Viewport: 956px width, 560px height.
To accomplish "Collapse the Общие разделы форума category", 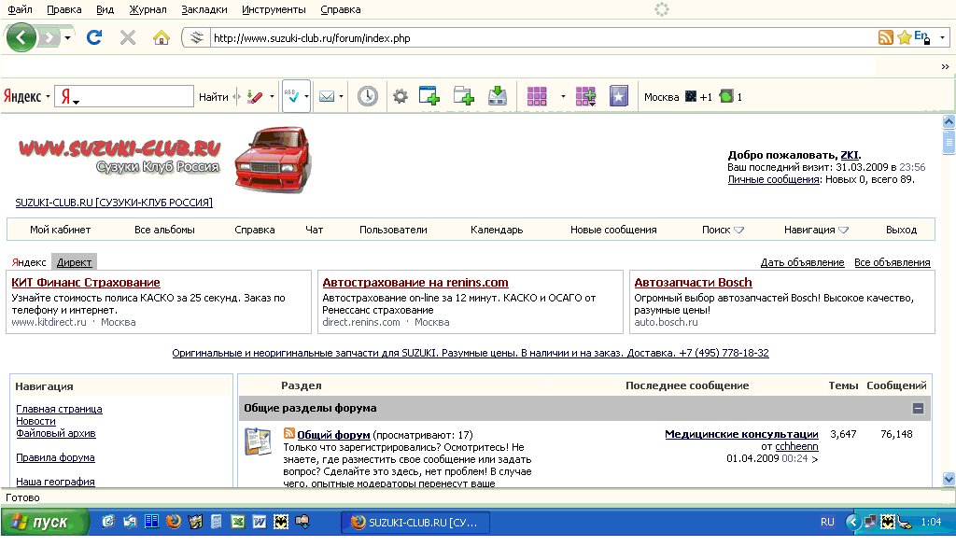I will tap(918, 408).
